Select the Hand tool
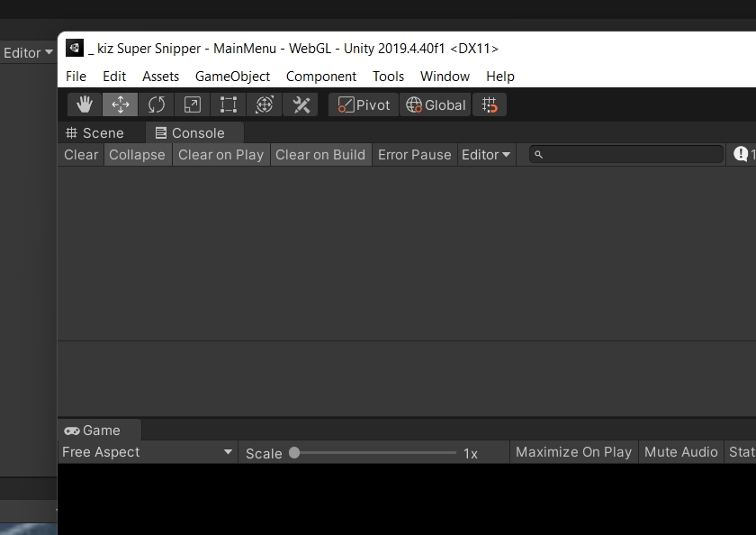The width and height of the screenshot is (756, 535). tap(85, 105)
